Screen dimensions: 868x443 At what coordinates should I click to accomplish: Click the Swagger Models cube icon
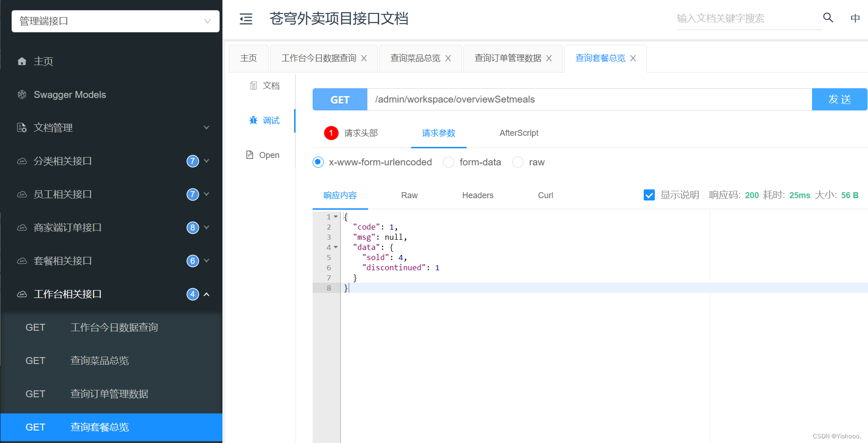pos(22,94)
